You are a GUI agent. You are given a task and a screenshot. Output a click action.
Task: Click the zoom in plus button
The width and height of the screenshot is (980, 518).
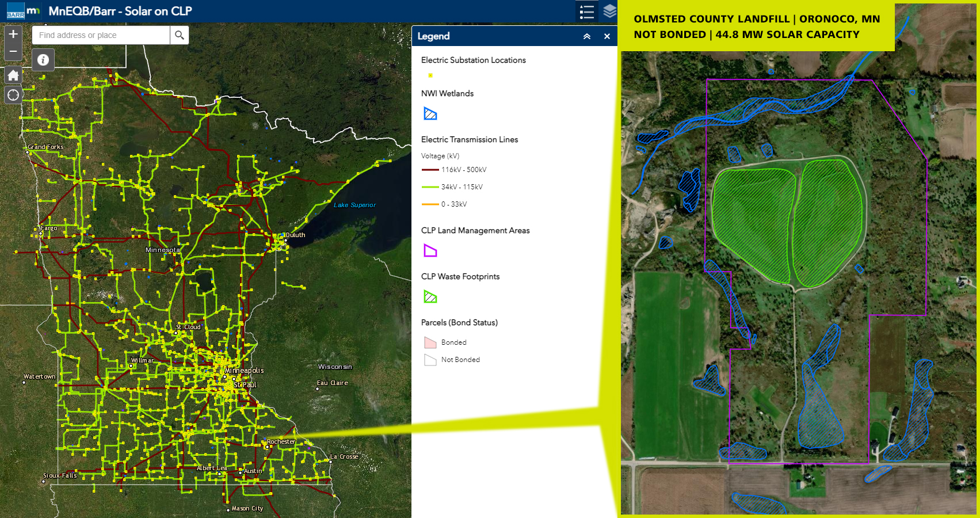point(13,35)
